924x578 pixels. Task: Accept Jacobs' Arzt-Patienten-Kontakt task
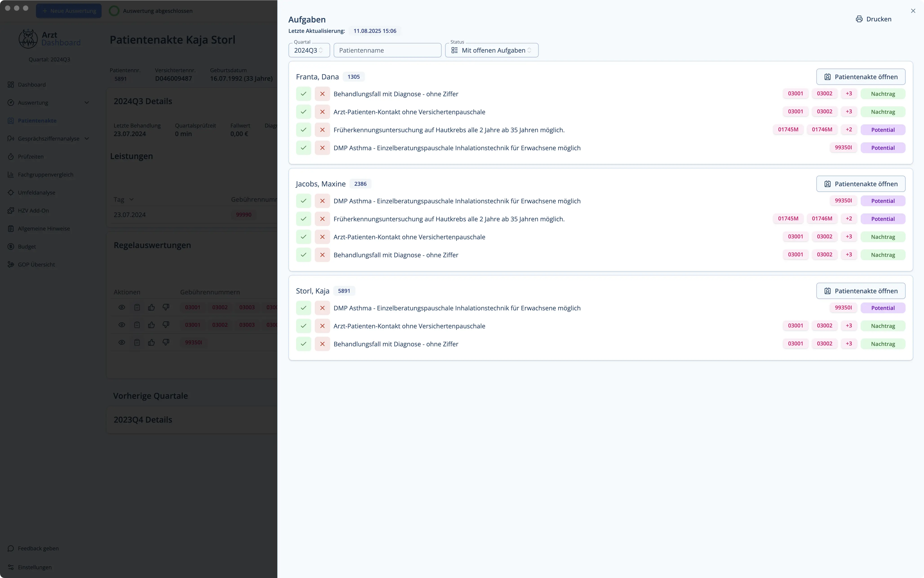coord(304,237)
